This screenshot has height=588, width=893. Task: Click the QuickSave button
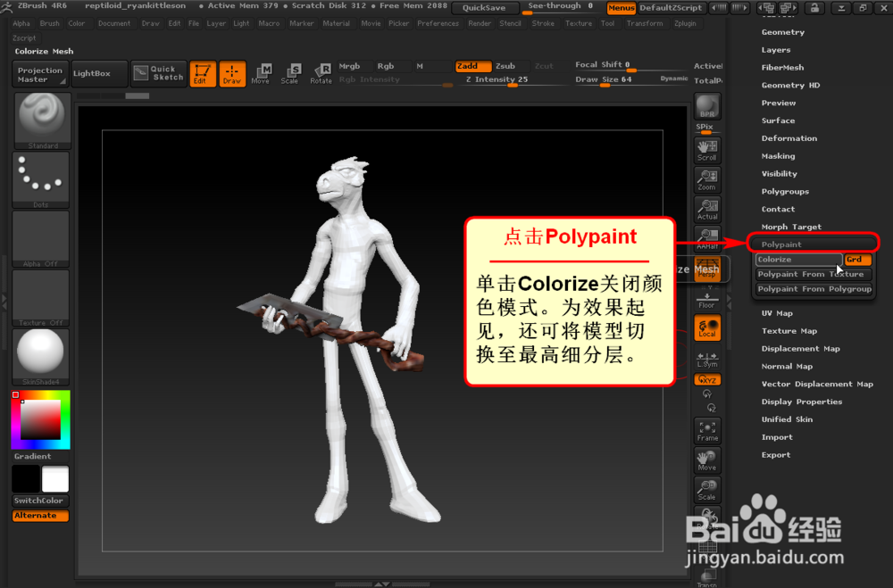pos(484,8)
